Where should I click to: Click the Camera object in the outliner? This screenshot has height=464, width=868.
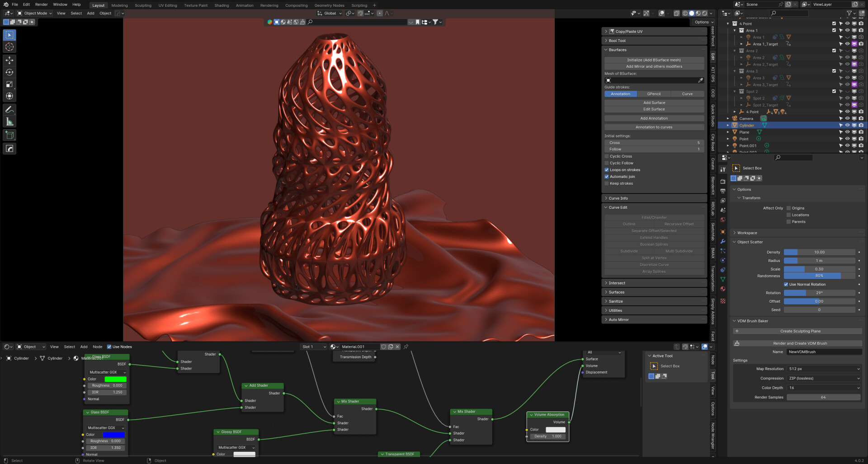point(746,119)
